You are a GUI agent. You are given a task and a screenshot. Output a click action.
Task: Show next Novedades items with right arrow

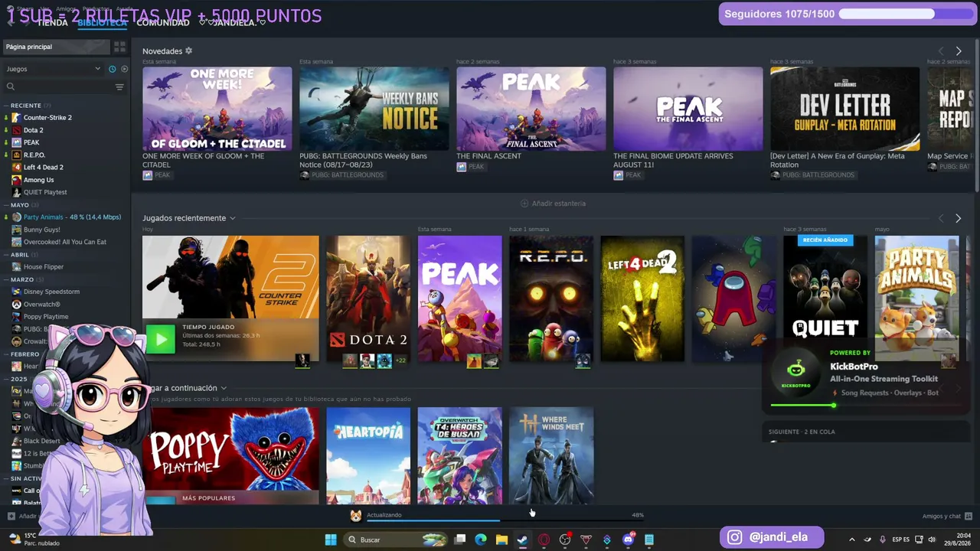[958, 51]
